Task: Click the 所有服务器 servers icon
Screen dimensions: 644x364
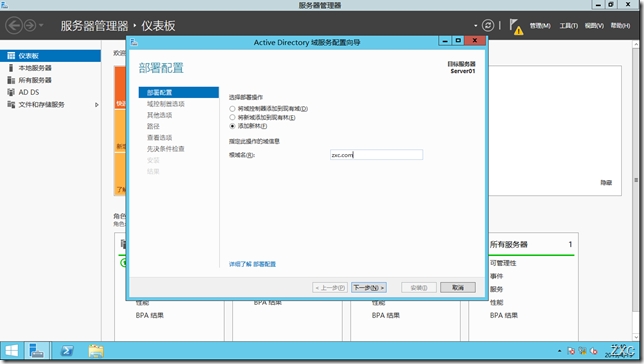Action: pyautogui.click(x=11, y=80)
